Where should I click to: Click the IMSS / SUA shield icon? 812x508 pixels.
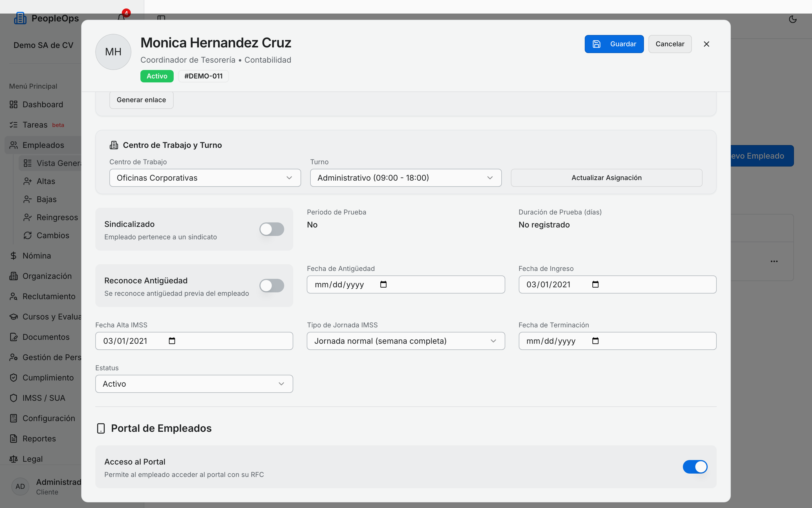14,398
